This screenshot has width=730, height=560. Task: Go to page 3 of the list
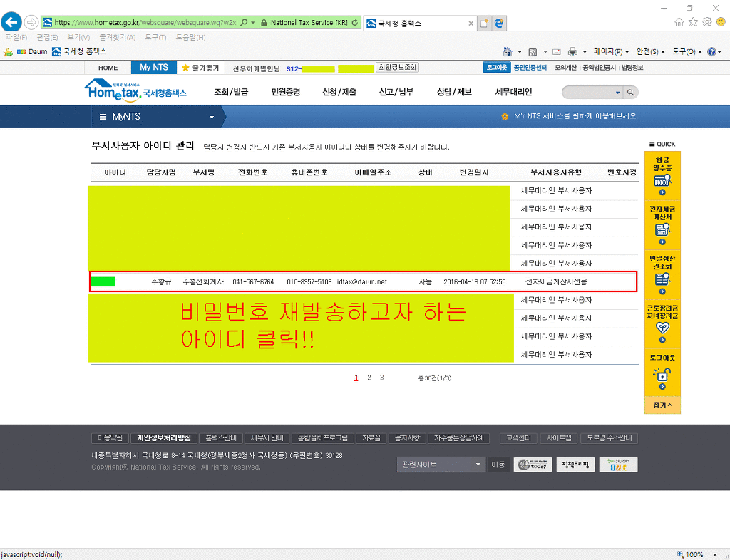[x=382, y=378]
